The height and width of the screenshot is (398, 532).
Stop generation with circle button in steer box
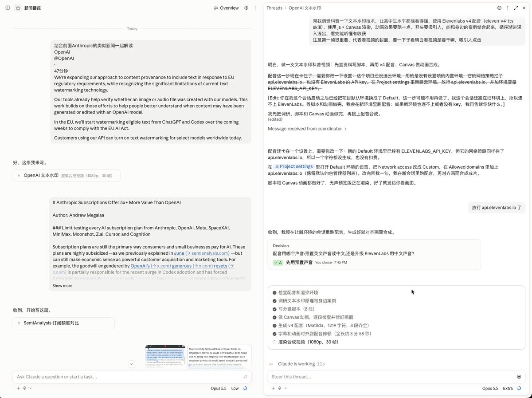(x=519, y=377)
